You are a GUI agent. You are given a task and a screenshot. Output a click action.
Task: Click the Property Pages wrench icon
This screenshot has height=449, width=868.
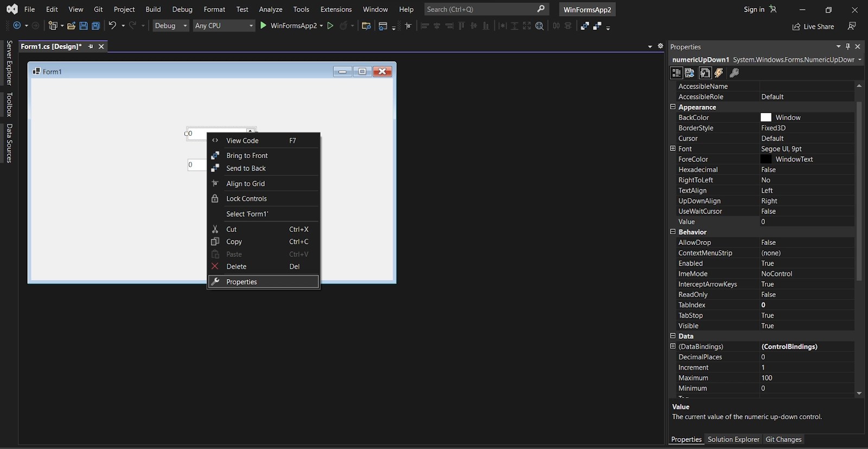coord(734,73)
